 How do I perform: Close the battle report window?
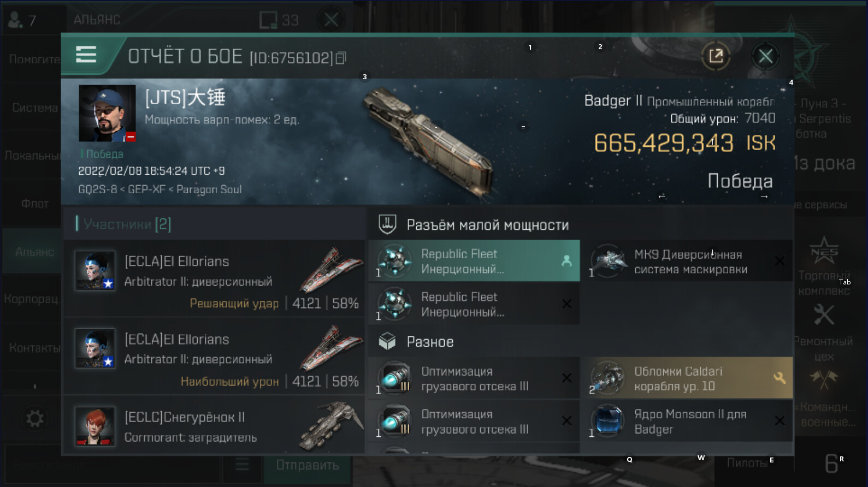[x=765, y=56]
